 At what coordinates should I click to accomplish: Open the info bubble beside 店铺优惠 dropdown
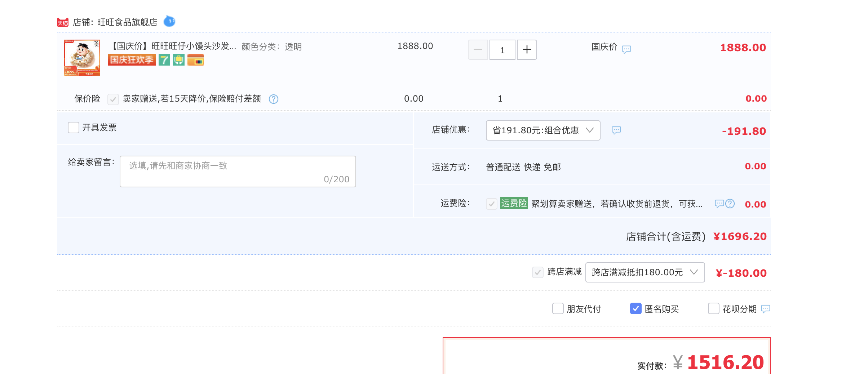click(x=616, y=130)
